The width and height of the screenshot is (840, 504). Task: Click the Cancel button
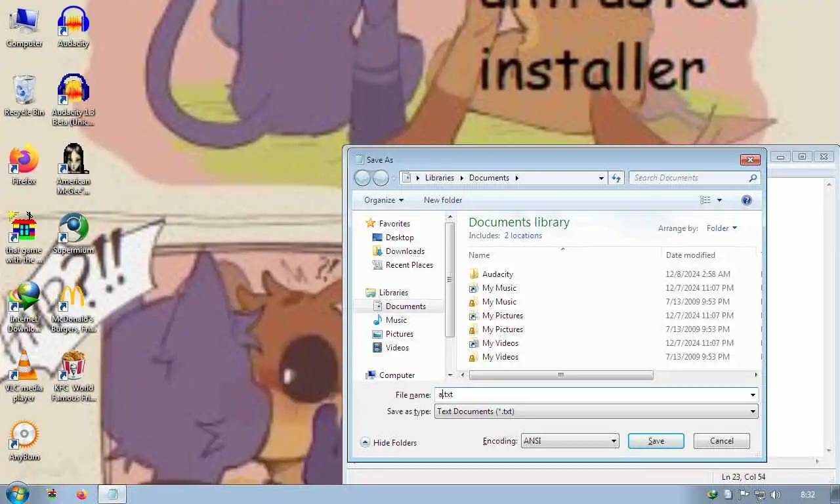pos(721,441)
